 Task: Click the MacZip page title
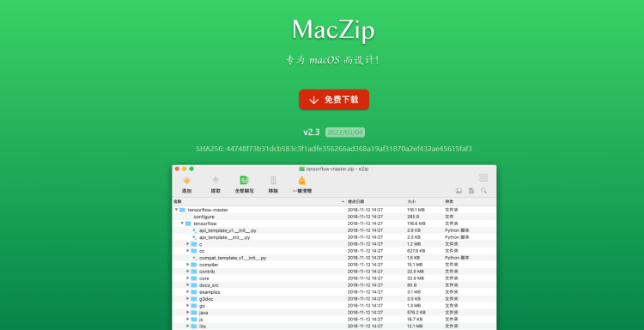click(333, 29)
